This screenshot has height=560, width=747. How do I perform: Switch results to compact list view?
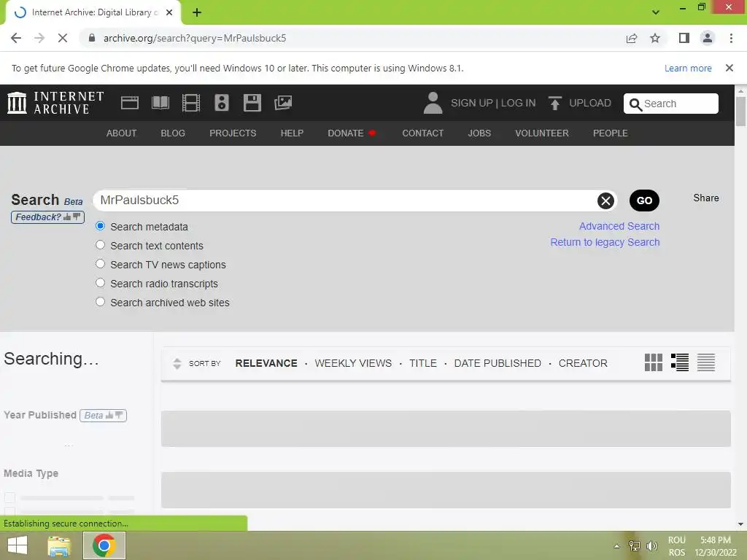706,363
